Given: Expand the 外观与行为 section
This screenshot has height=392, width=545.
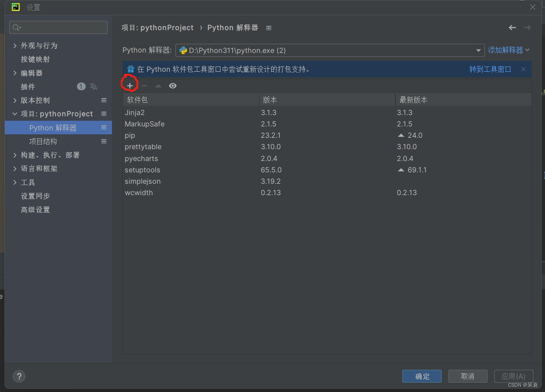Looking at the screenshot, I should [15, 45].
